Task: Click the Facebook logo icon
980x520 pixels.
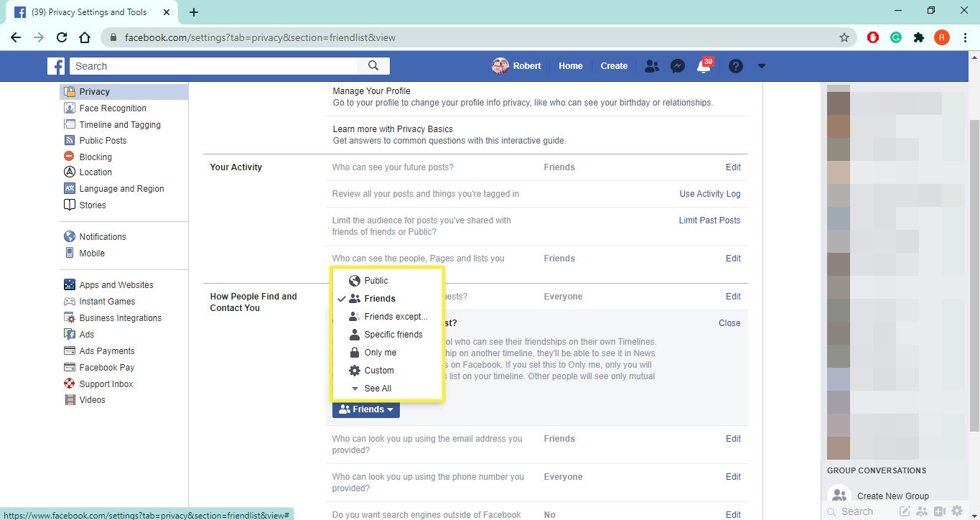Action: 56,66
